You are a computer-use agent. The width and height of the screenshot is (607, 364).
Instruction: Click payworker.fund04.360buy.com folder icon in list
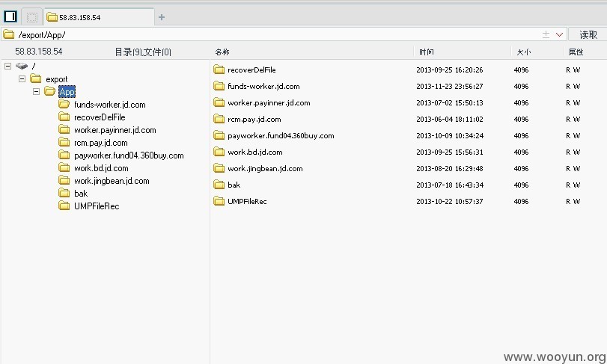219,135
